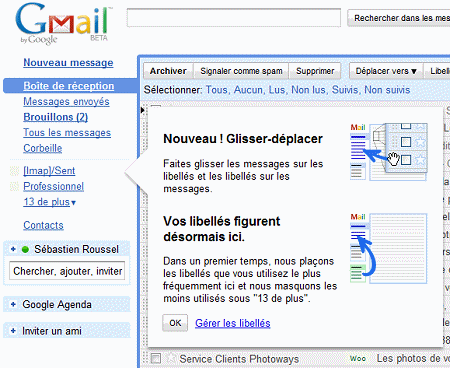Image resolution: width=450 pixels, height=368 pixels.
Task: Click the Rechercher dans les messages button
Action: tap(399, 18)
